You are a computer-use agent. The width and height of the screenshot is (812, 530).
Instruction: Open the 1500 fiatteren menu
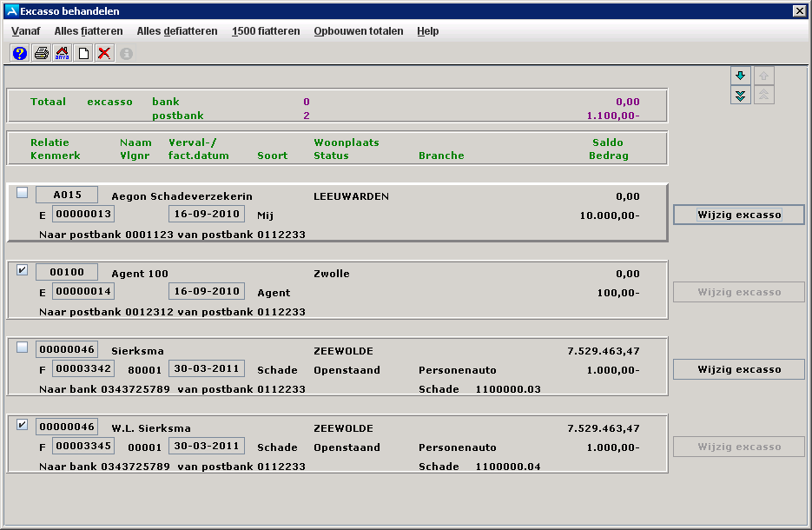tap(266, 31)
